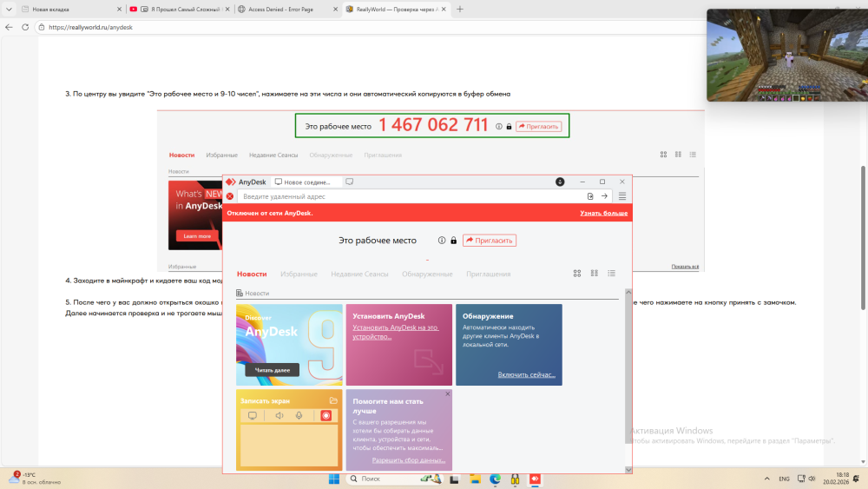868x489 pixels.
Task: Go back in the browser
Action: pyautogui.click(x=9, y=27)
